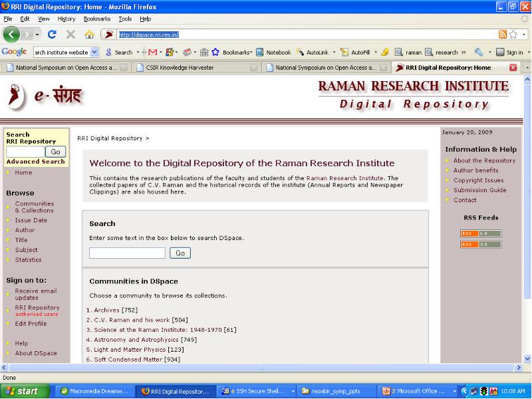Open the Archives community link

[x=106, y=310]
